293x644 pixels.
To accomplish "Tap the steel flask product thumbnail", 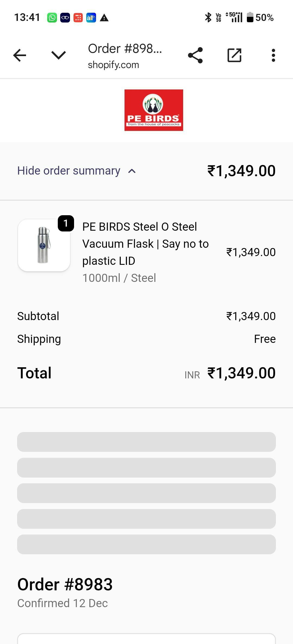I will pos(44,245).
